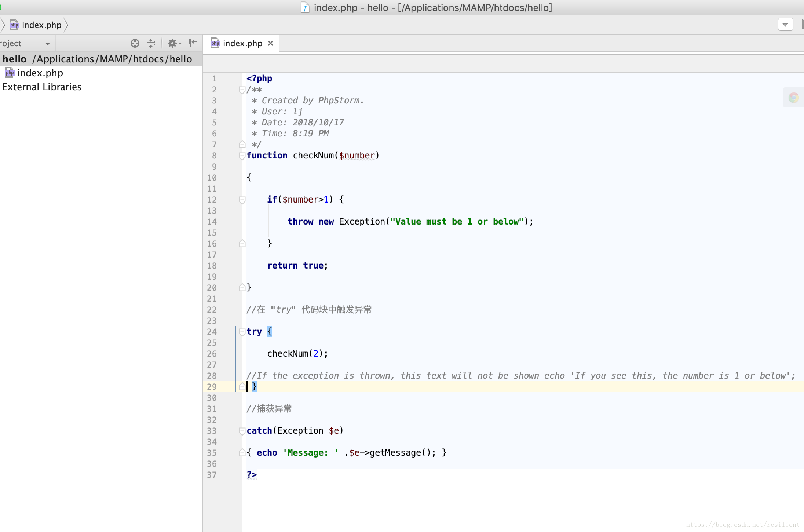Click the <?php opening tag
Image resolution: width=804 pixels, height=532 pixels.
point(259,79)
